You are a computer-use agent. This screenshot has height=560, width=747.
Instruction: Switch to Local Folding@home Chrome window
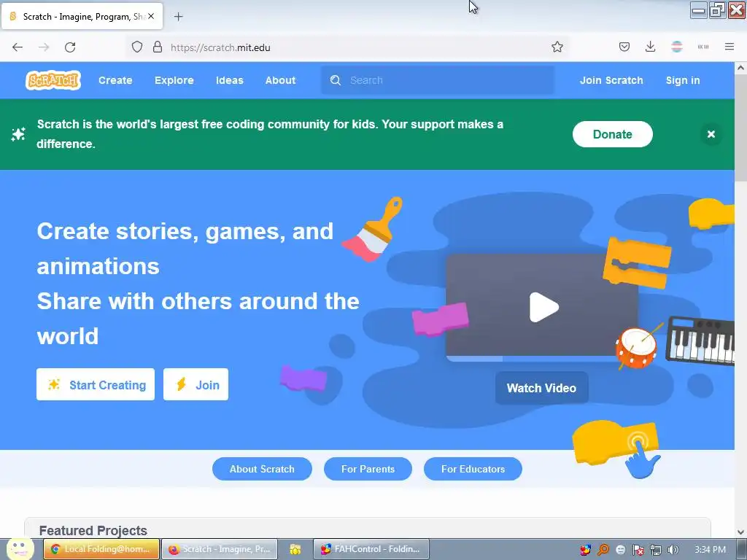click(101, 549)
